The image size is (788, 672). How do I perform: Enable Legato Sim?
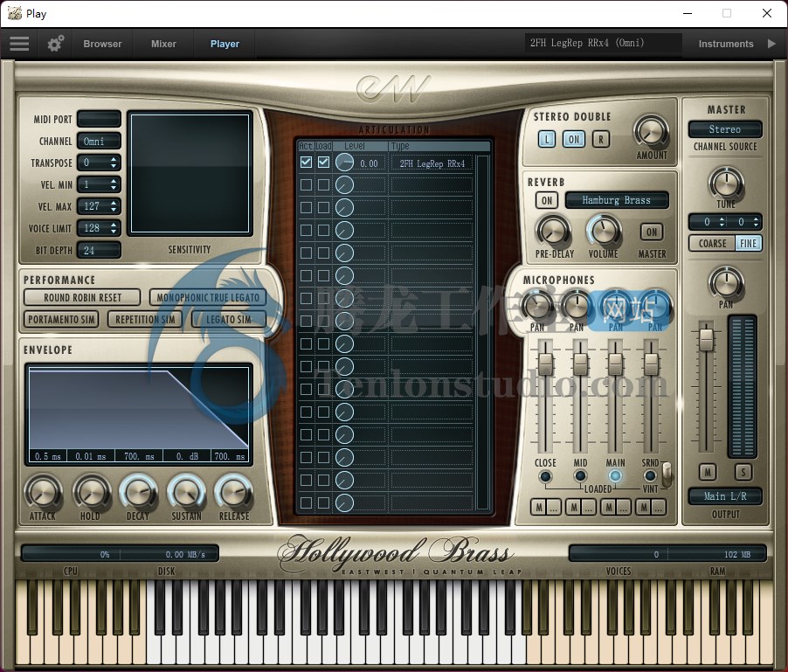pyautogui.click(x=229, y=320)
